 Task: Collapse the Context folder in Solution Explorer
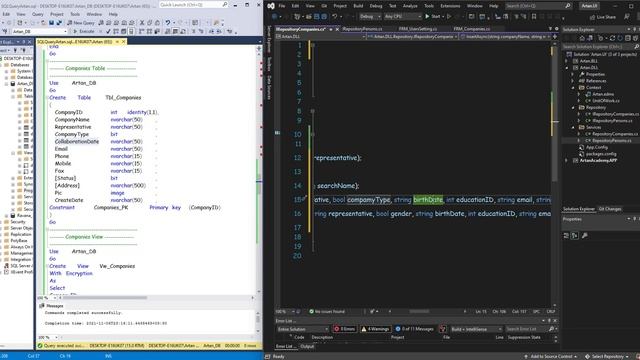(573, 87)
